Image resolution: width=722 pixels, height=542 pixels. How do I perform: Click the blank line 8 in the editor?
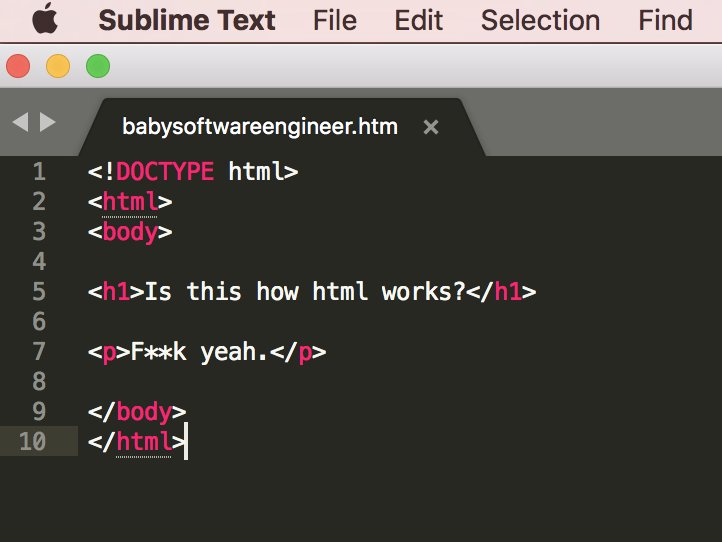(x=400, y=381)
